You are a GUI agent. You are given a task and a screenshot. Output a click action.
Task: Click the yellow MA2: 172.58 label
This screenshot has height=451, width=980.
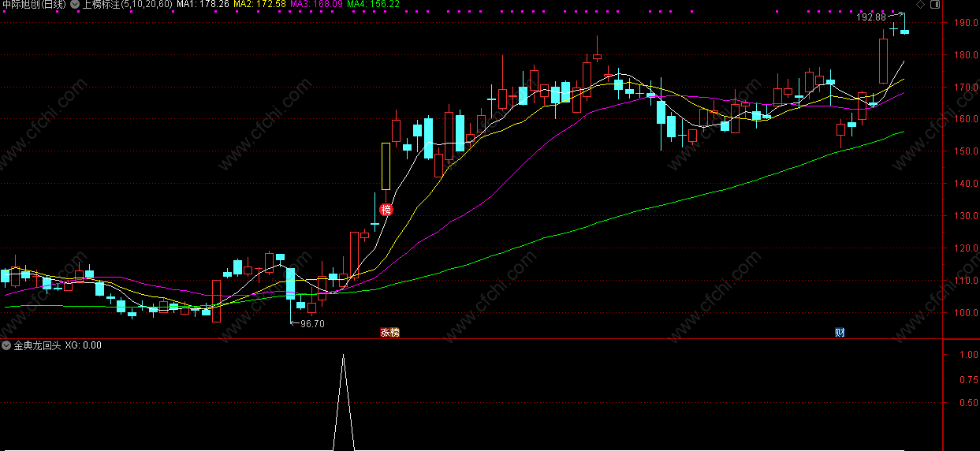pyautogui.click(x=259, y=4)
